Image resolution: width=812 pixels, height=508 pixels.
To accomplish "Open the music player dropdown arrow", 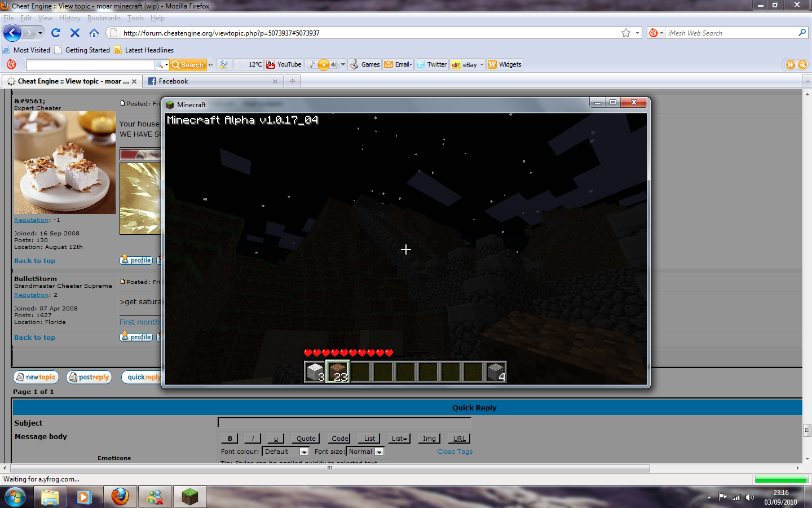I will coord(343,64).
